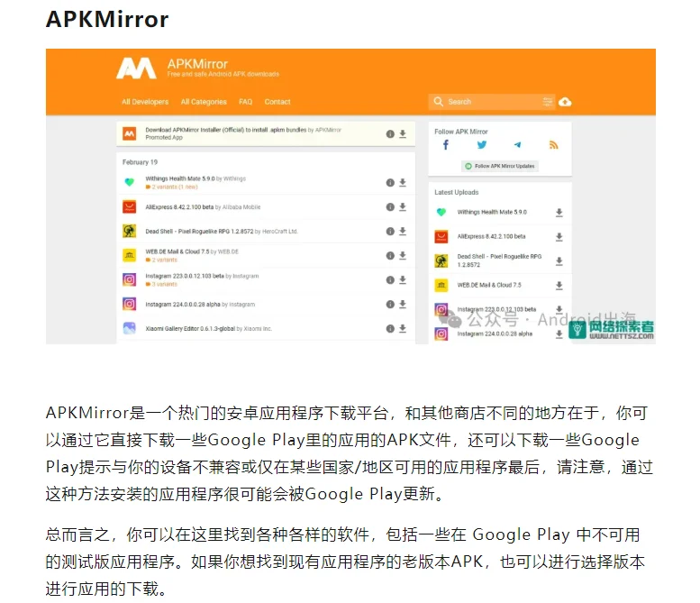Open the Contact page

(277, 102)
